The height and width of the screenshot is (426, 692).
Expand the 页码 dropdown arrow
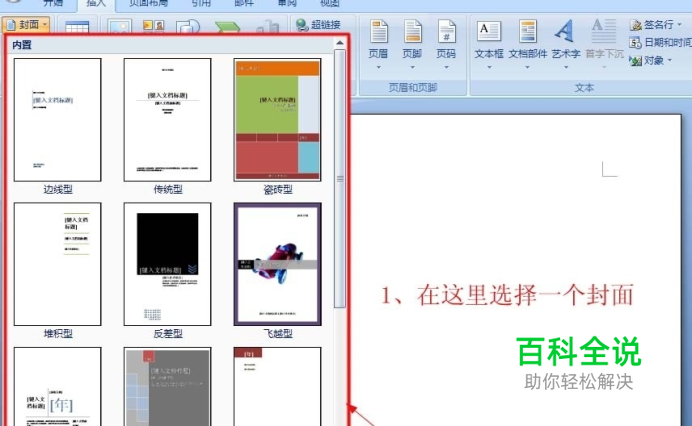[x=446, y=68]
